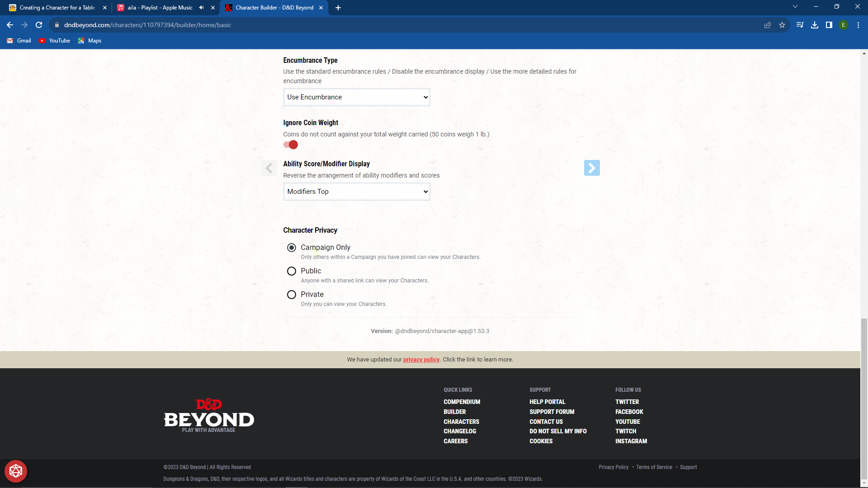The width and height of the screenshot is (868, 488).
Task: Open YouTube from the bookmarks bar
Action: click(x=54, y=40)
